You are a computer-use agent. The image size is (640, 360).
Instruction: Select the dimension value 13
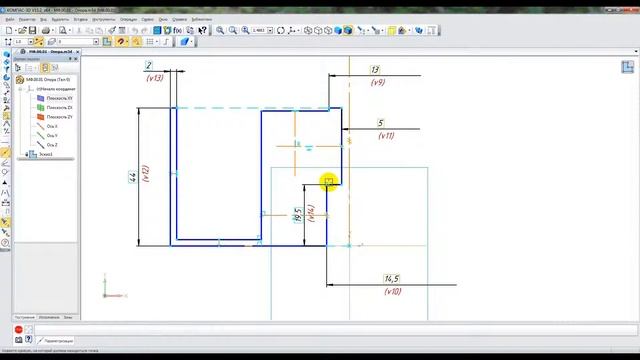tap(375, 70)
